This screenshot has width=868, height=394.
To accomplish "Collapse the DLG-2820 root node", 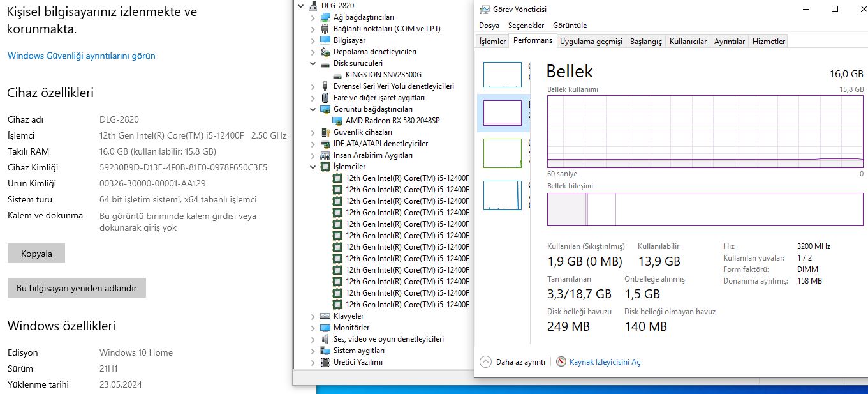I will point(300,6).
